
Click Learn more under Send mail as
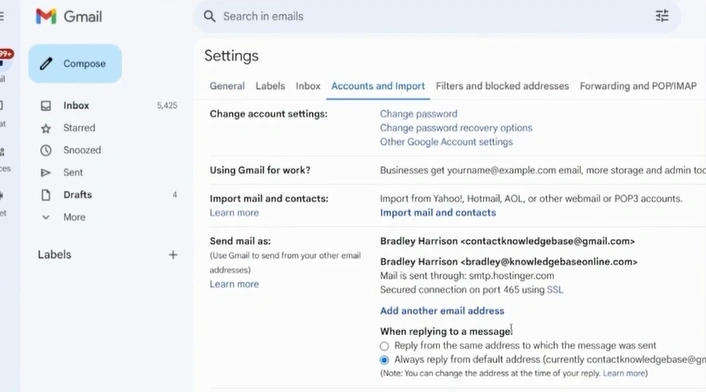point(234,284)
